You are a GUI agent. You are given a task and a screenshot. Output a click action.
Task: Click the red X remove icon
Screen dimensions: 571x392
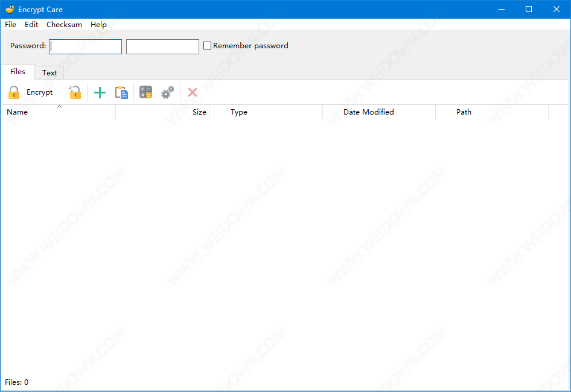(x=193, y=92)
